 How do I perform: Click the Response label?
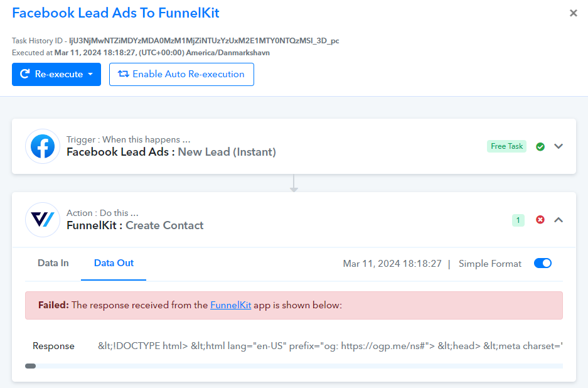[x=53, y=346]
